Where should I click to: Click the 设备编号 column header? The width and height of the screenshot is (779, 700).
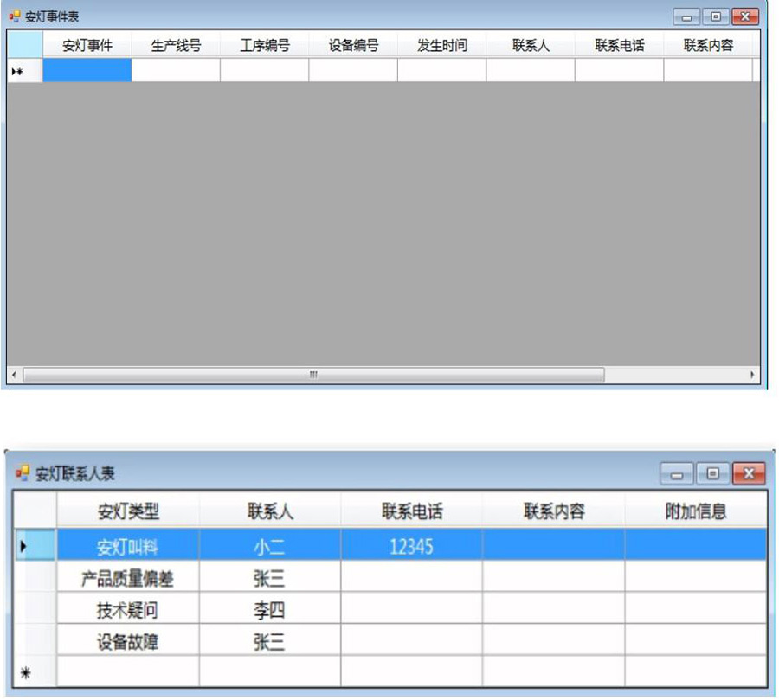pyautogui.click(x=353, y=46)
